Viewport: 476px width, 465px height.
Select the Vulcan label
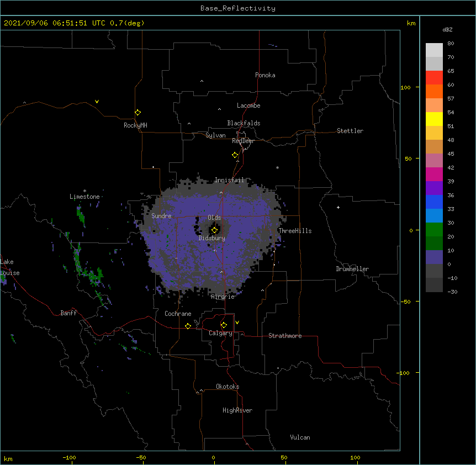tap(300, 437)
